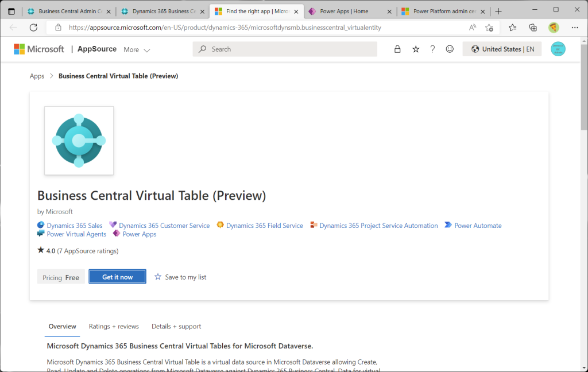Open Collections icon in Edge toolbar
Viewport: 588px width, 372px height.
click(533, 28)
